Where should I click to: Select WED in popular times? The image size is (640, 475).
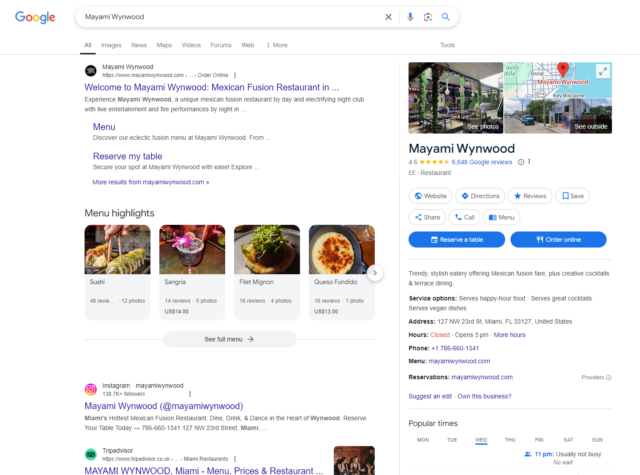coord(481,439)
